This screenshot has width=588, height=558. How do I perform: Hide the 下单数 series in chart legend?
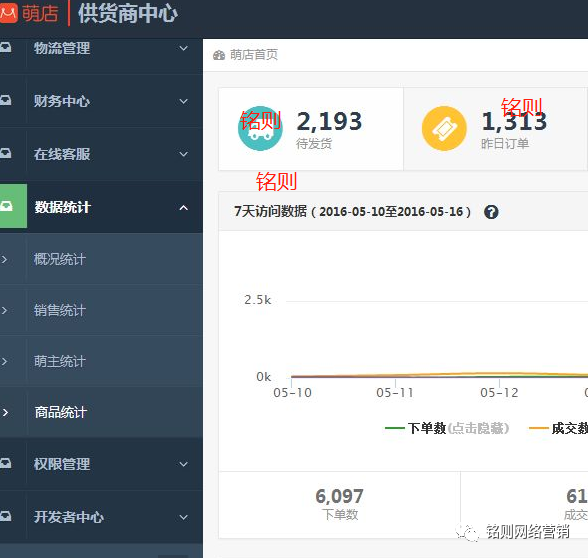[x=447, y=428]
